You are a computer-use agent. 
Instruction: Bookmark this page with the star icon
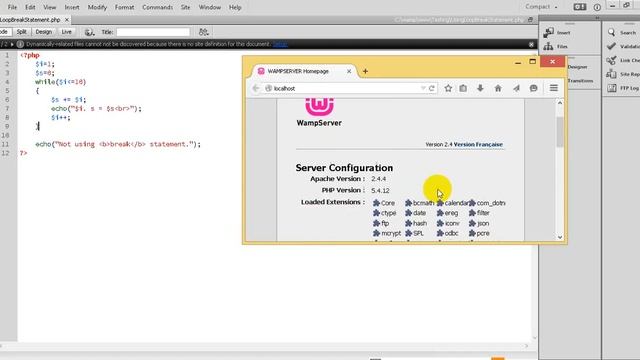[448, 88]
